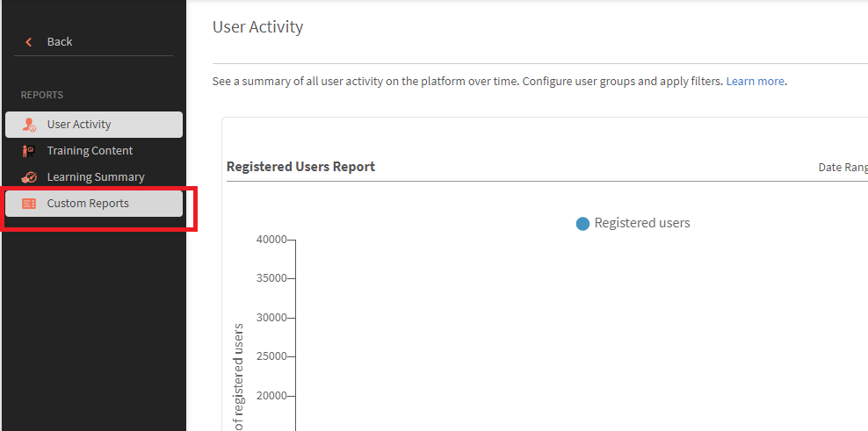The height and width of the screenshot is (431, 868).
Task: Click the Training Content presenter icon
Action: (x=29, y=150)
